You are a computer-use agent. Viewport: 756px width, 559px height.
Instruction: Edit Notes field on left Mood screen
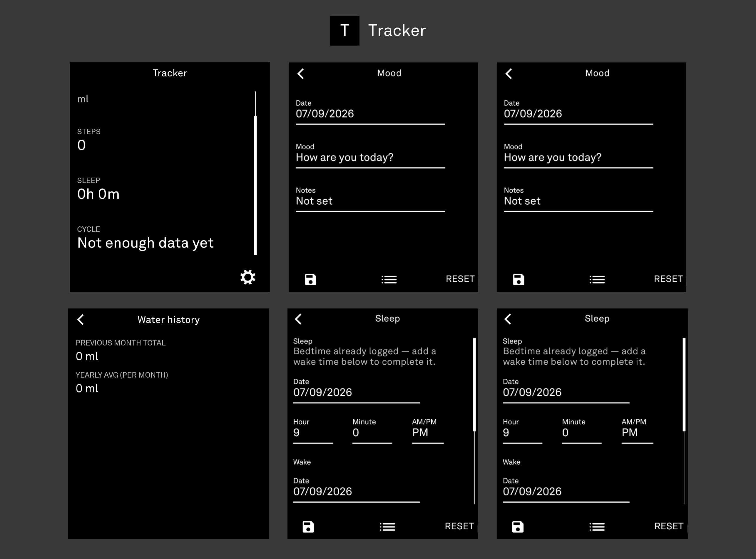pos(370,199)
